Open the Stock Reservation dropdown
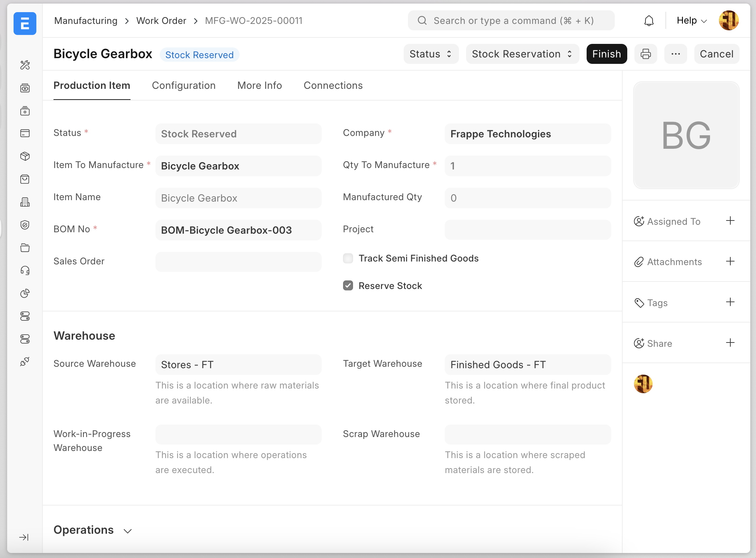 click(522, 54)
